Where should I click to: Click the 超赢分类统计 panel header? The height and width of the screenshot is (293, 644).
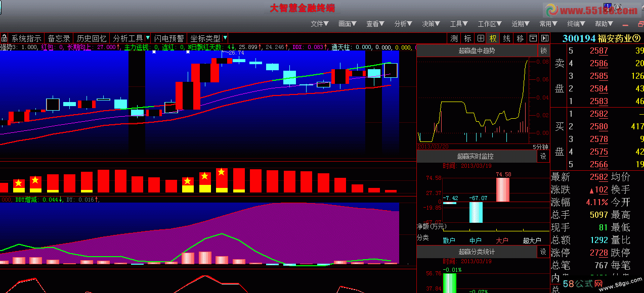(477, 252)
